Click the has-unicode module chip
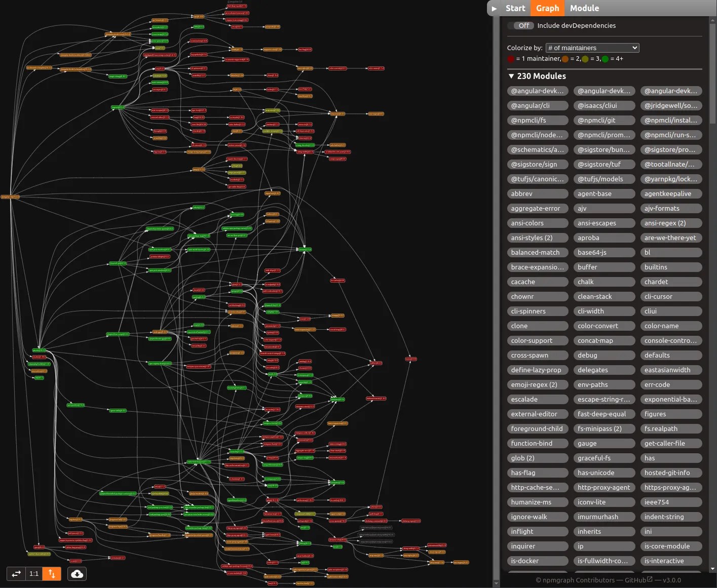 click(x=605, y=473)
